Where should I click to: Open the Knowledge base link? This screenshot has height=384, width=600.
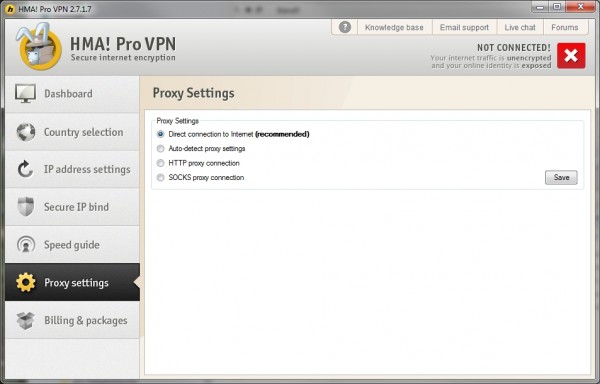point(394,28)
